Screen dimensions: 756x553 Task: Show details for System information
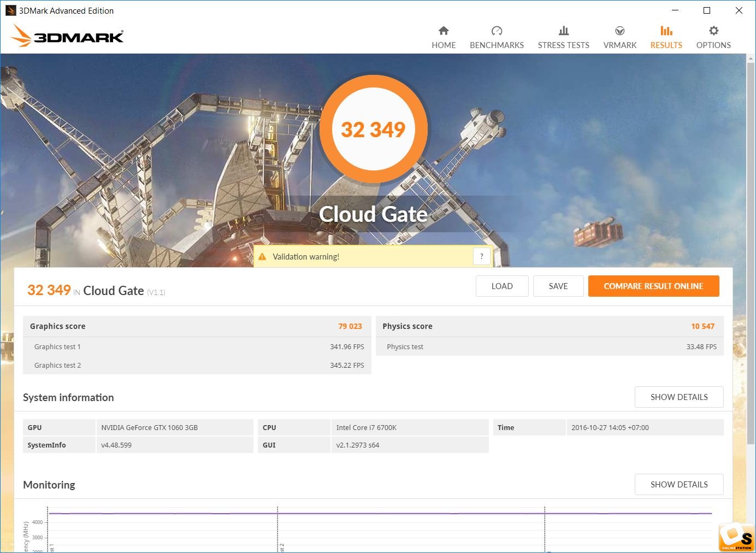679,397
